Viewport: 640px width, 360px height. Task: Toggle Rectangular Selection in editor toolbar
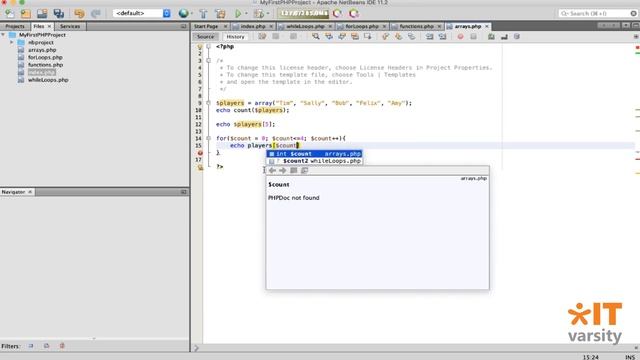click(368, 37)
